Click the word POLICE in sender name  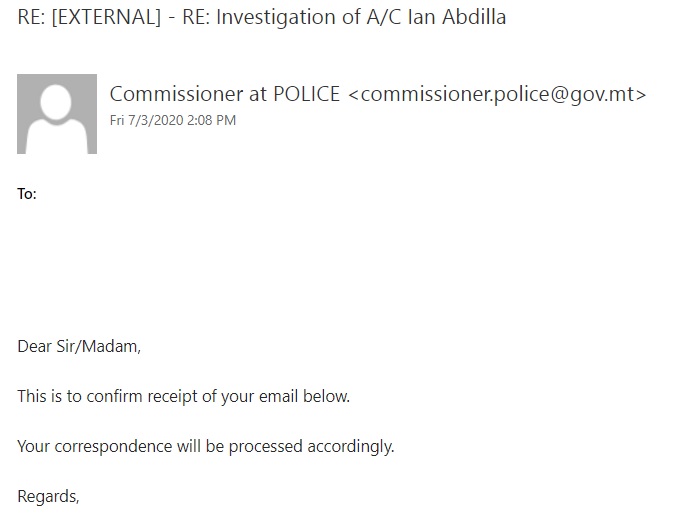click(306, 94)
